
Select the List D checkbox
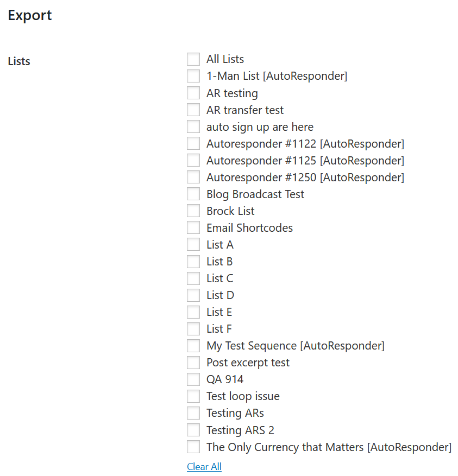pyautogui.click(x=193, y=295)
